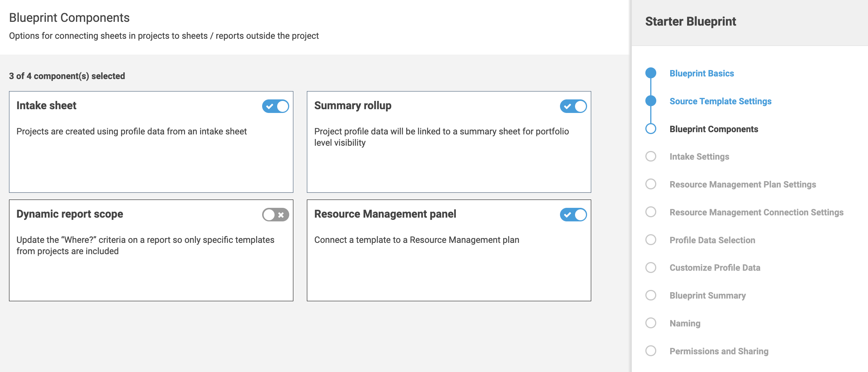Open Resource Management Connection Settings step
The width and height of the screenshot is (868, 372).
pos(756,212)
